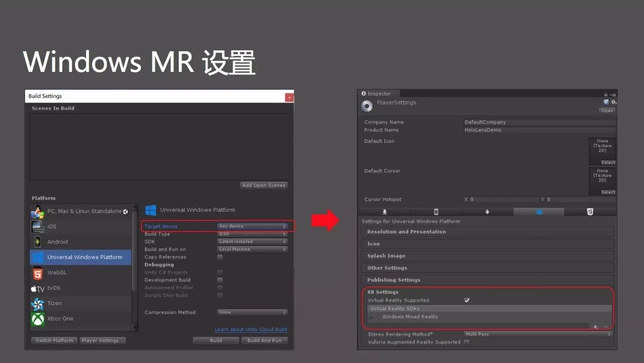
Task: Switch to the Inspector tab
Action: (x=378, y=94)
